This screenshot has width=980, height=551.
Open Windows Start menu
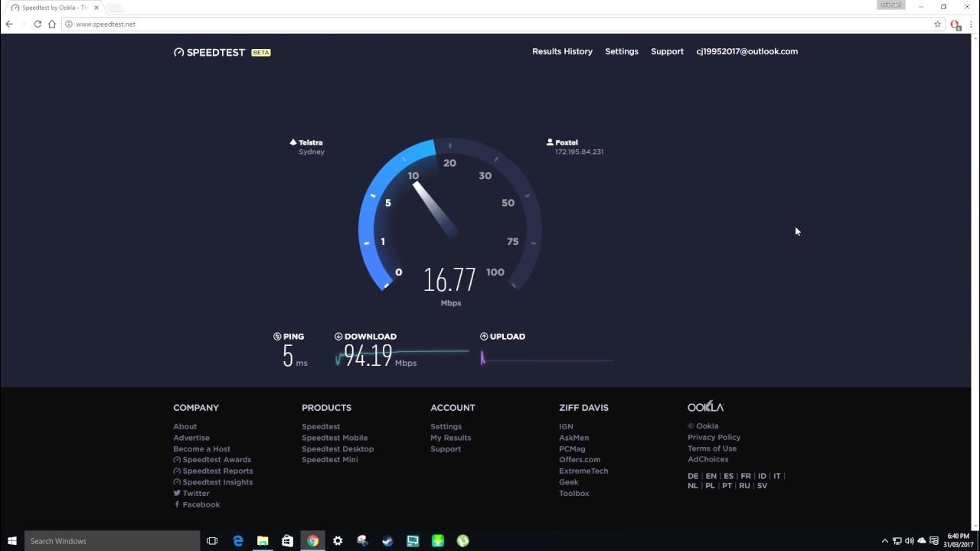pyautogui.click(x=12, y=541)
